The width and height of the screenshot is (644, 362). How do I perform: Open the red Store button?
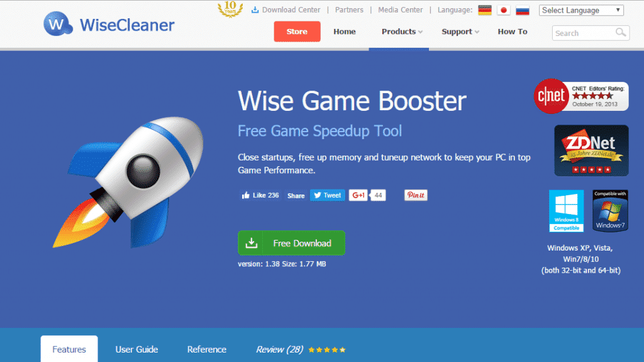point(297,31)
